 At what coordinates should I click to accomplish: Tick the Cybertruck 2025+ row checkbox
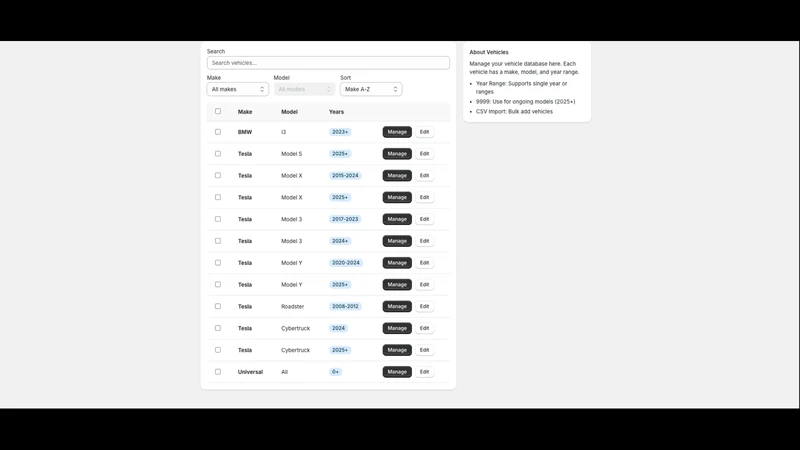[218, 350]
